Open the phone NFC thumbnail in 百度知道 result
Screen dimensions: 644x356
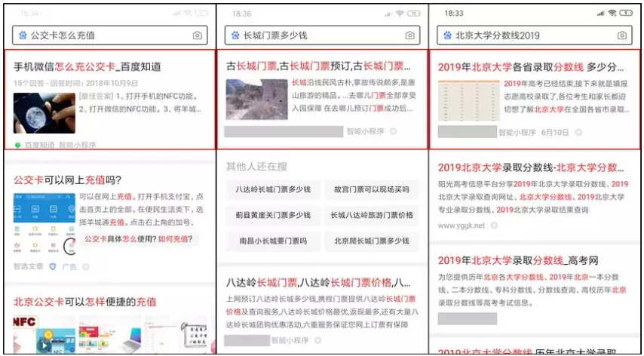tap(44, 113)
